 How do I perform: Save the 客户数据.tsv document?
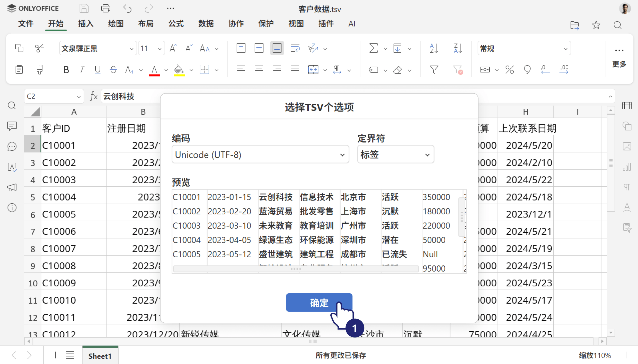tap(84, 8)
